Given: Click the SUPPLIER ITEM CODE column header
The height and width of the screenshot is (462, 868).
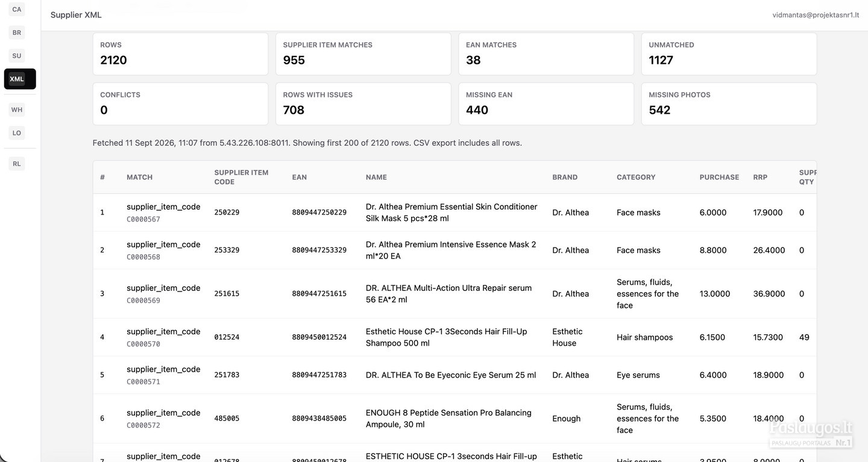Looking at the screenshot, I should (241, 177).
